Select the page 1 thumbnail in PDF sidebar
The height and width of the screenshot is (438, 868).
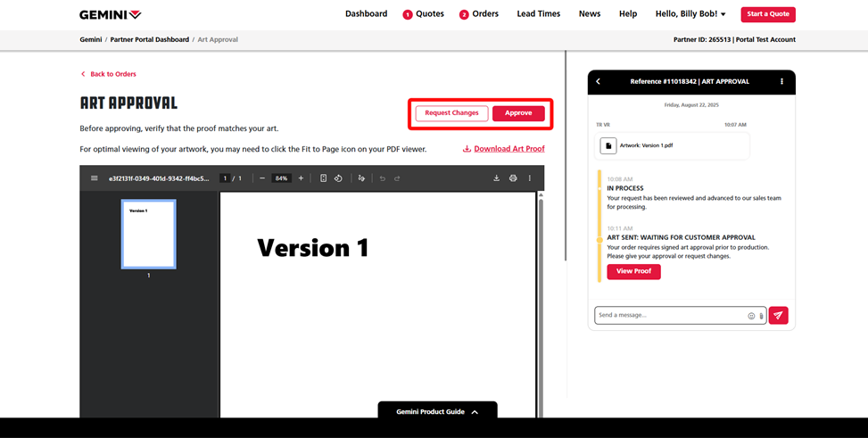click(148, 234)
